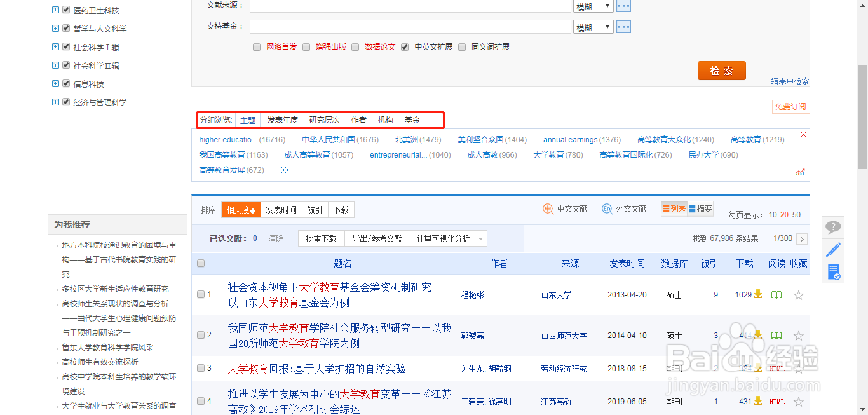
Task: Select the 作者 group browse tab
Action: pos(359,119)
